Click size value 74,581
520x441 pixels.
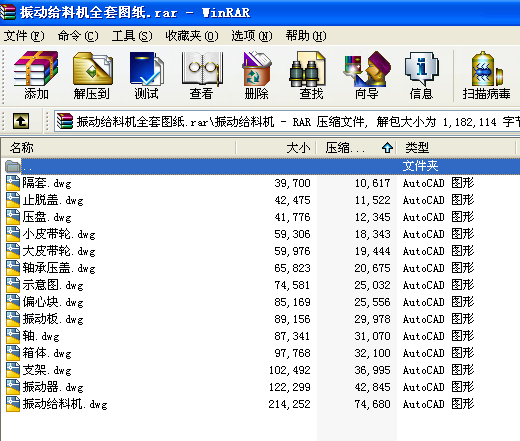[x=292, y=285]
